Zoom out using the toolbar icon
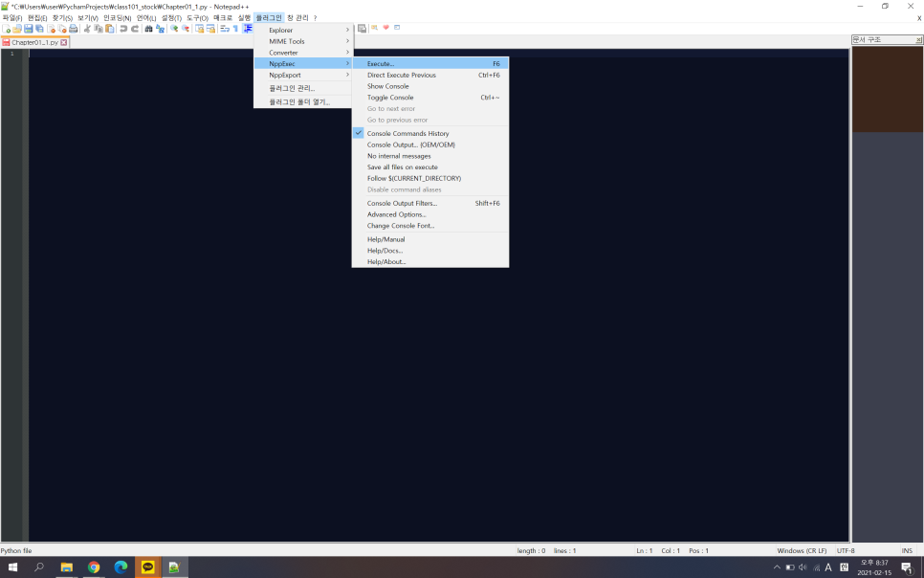Image resolution: width=924 pixels, height=578 pixels. click(185, 29)
